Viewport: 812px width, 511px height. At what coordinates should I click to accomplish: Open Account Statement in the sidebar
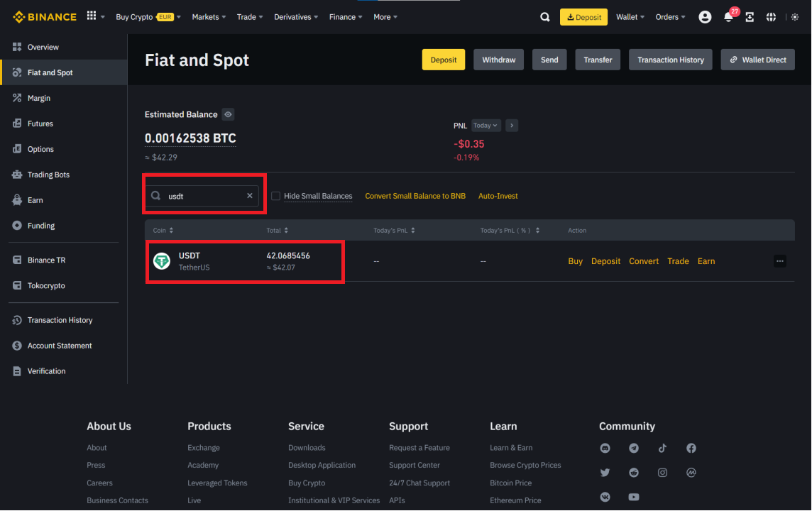coord(64,346)
